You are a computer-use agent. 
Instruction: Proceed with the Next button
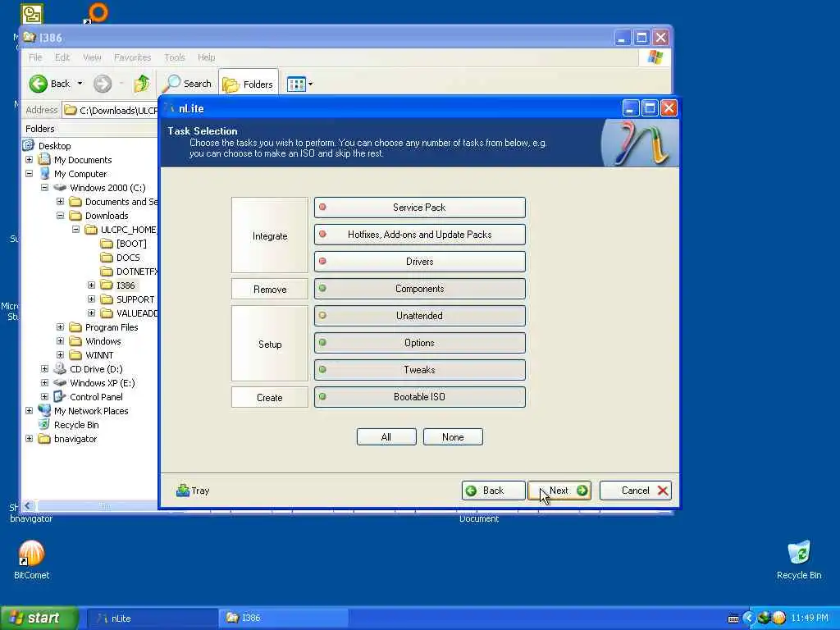559,491
